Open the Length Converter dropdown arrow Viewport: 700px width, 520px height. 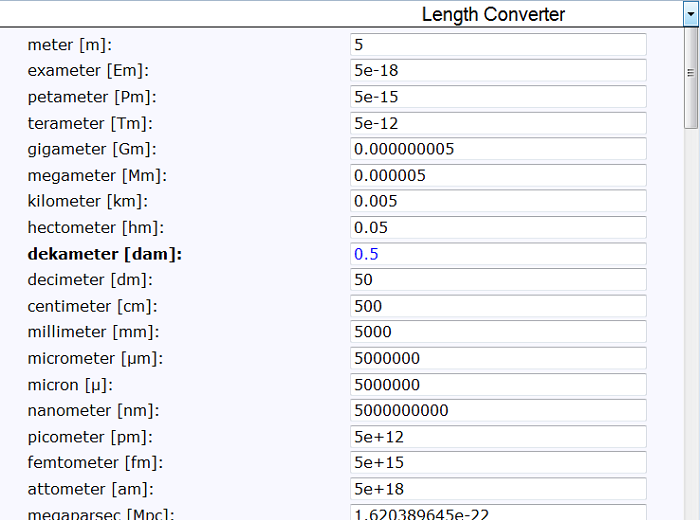point(689,14)
